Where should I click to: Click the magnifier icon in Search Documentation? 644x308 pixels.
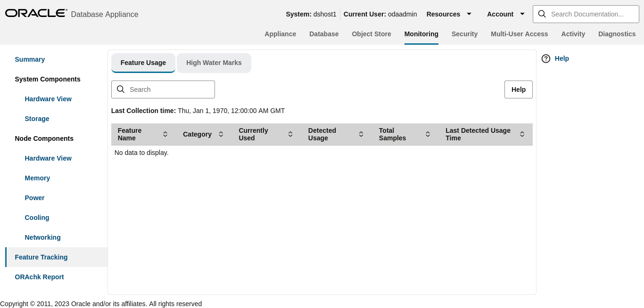coord(542,14)
